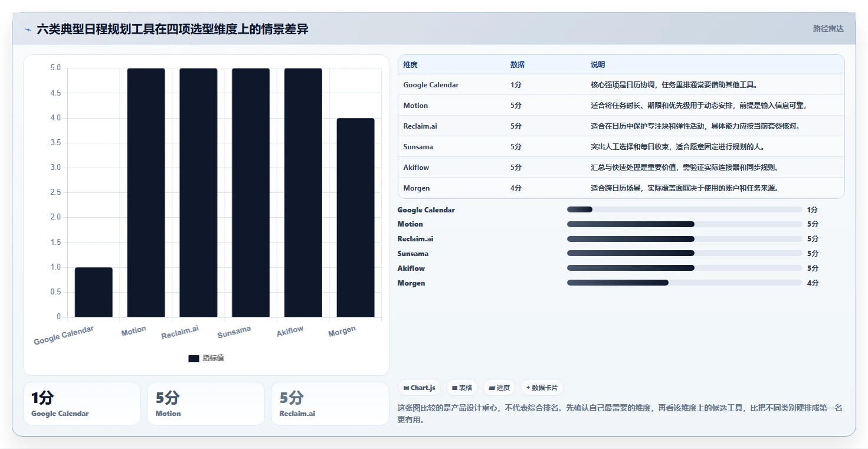Click the 5.0 tick on the y-axis
The width and height of the screenshot is (868, 449).
(x=55, y=68)
